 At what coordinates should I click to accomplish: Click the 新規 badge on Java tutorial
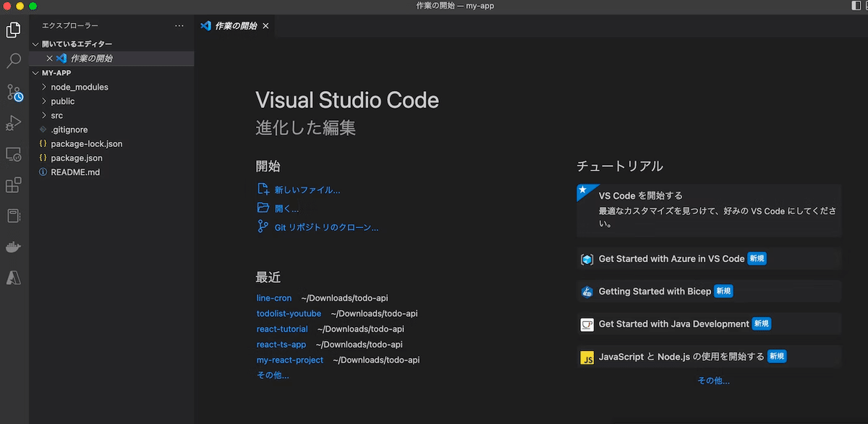pos(761,323)
